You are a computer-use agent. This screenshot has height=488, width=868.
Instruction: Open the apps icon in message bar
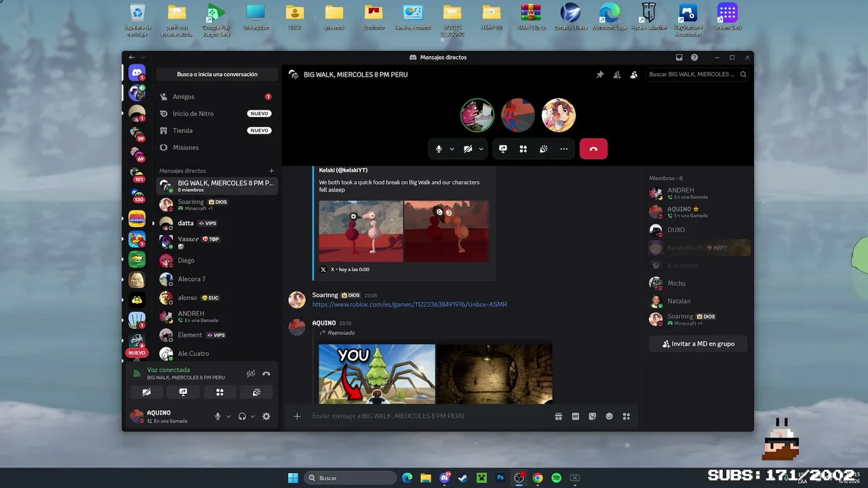tap(626, 416)
